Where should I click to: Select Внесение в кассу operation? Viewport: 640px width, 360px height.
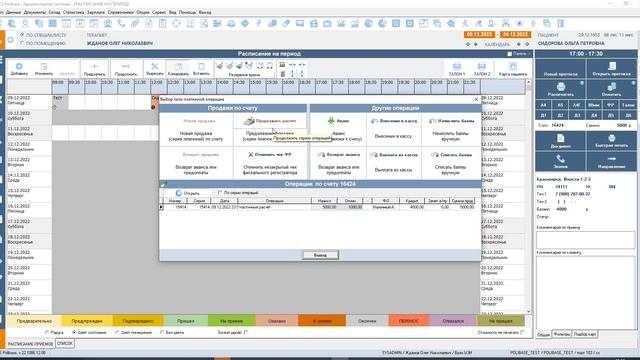pyautogui.click(x=393, y=121)
